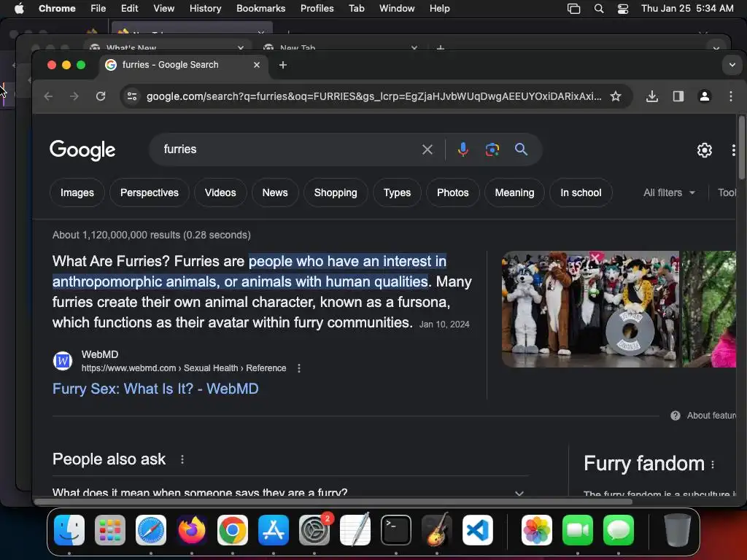Show Shopping results
Image resolution: width=747 pixels, height=560 pixels.
pos(336,192)
